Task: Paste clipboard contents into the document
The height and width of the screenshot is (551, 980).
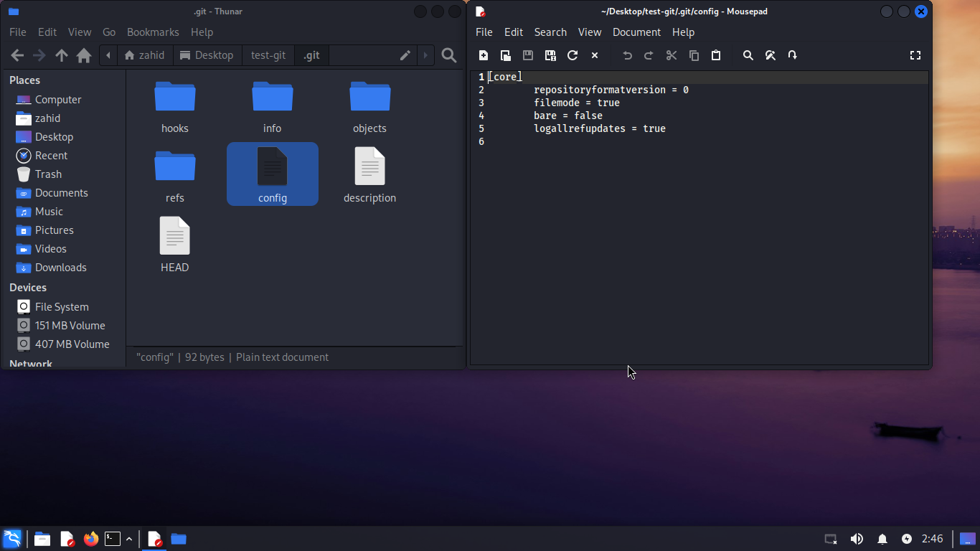Action: [716, 55]
